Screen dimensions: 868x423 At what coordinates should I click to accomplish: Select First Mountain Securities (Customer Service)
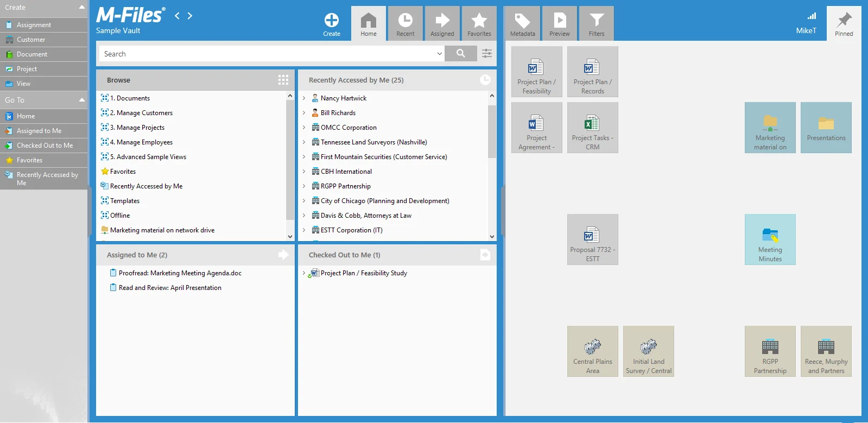(x=384, y=157)
